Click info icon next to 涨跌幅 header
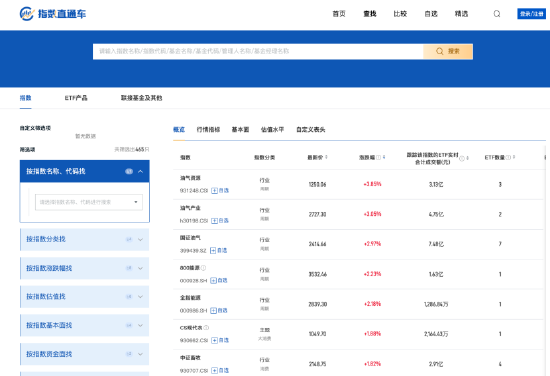 click(378, 157)
